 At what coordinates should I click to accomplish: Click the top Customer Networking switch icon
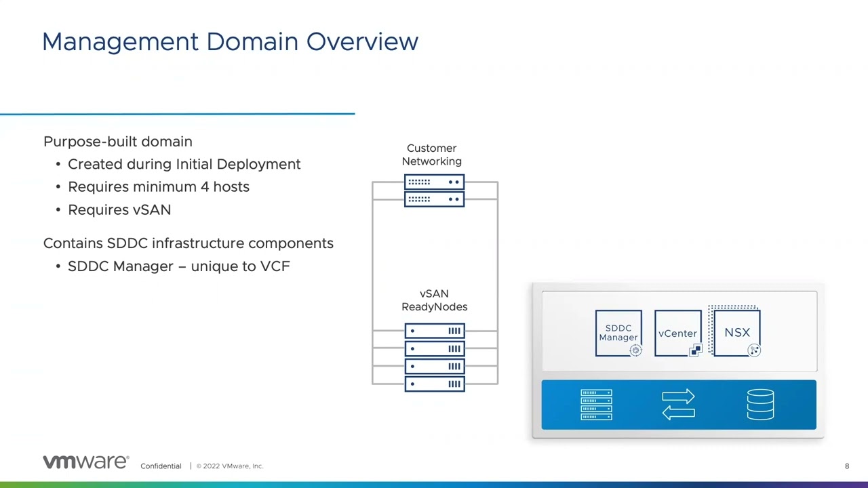pyautogui.click(x=434, y=182)
